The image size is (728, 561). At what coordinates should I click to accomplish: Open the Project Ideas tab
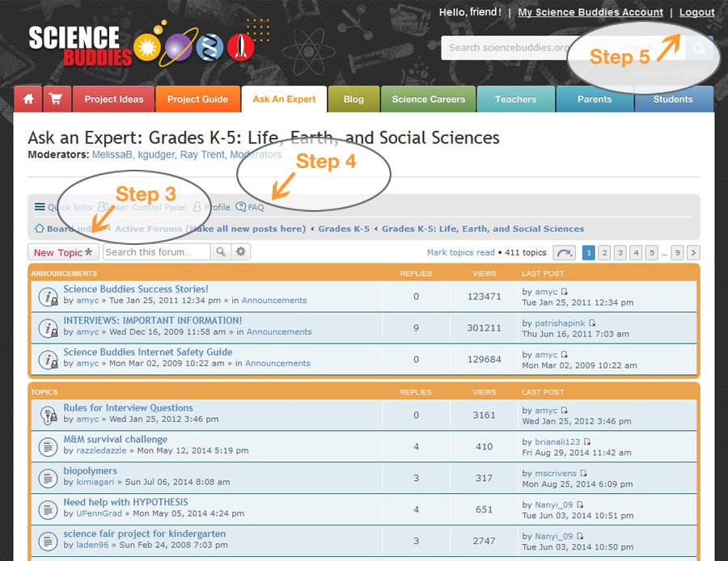pyautogui.click(x=114, y=99)
